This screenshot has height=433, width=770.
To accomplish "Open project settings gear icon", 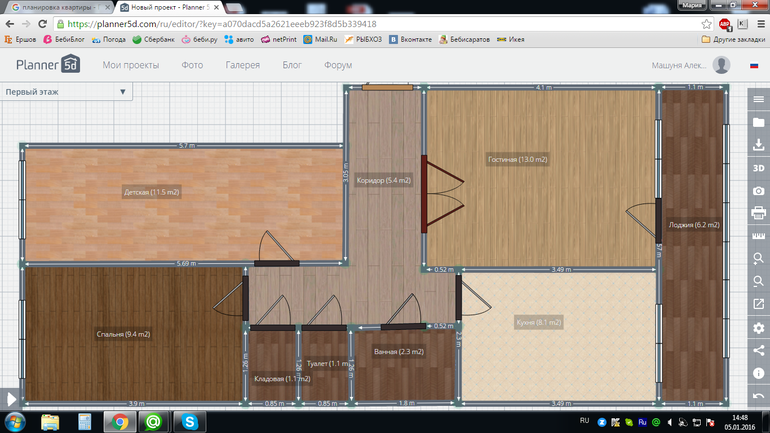I will coord(759,328).
